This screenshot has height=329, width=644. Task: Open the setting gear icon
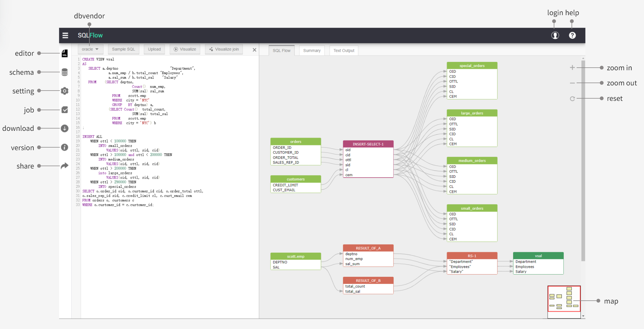pyautogui.click(x=64, y=91)
